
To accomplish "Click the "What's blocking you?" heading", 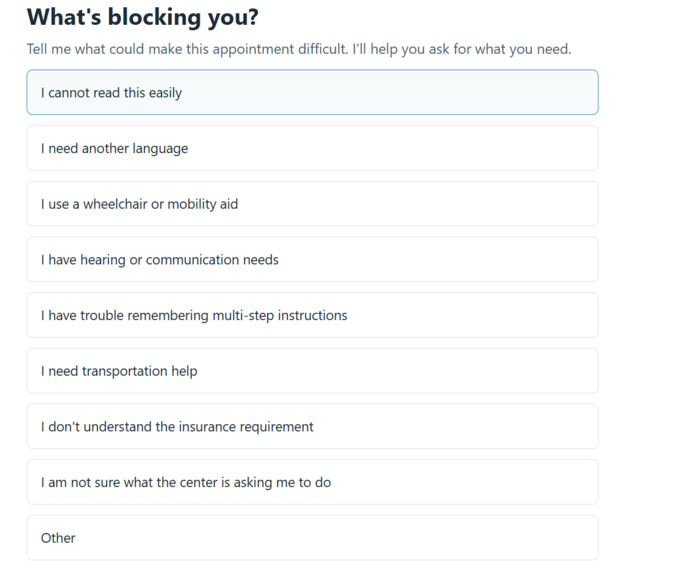I will (x=143, y=17).
